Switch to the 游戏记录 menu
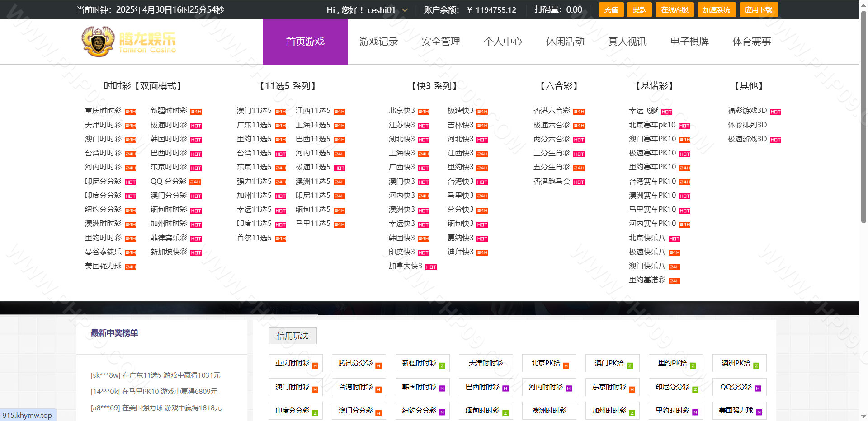This screenshot has width=868, height=421. 378,42
